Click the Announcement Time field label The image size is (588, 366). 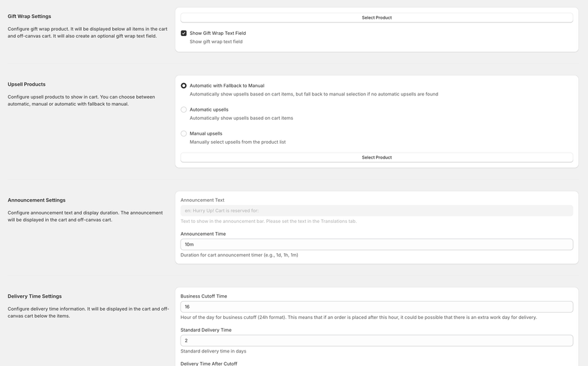(x=203, y=234)
